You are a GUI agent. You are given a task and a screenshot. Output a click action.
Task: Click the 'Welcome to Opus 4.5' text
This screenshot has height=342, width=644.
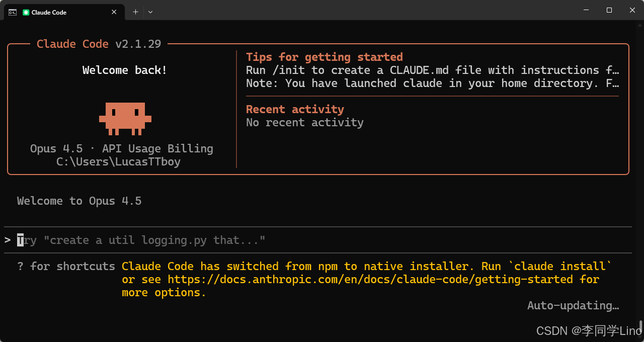tap(79, 201)
